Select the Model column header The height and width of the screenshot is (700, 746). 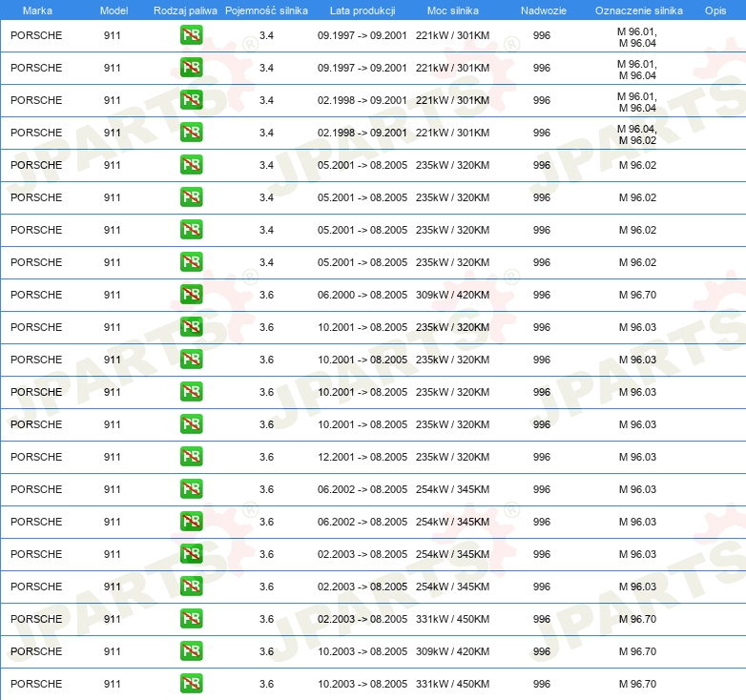point(114,10)
